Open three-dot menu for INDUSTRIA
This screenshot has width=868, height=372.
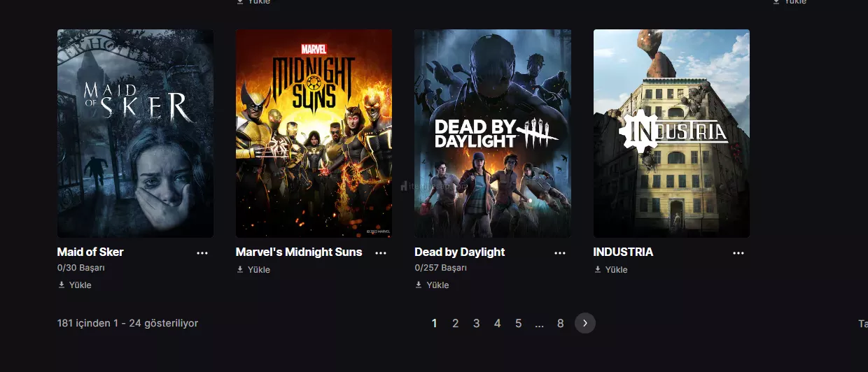pyautogui.click(x=738, y=253)
